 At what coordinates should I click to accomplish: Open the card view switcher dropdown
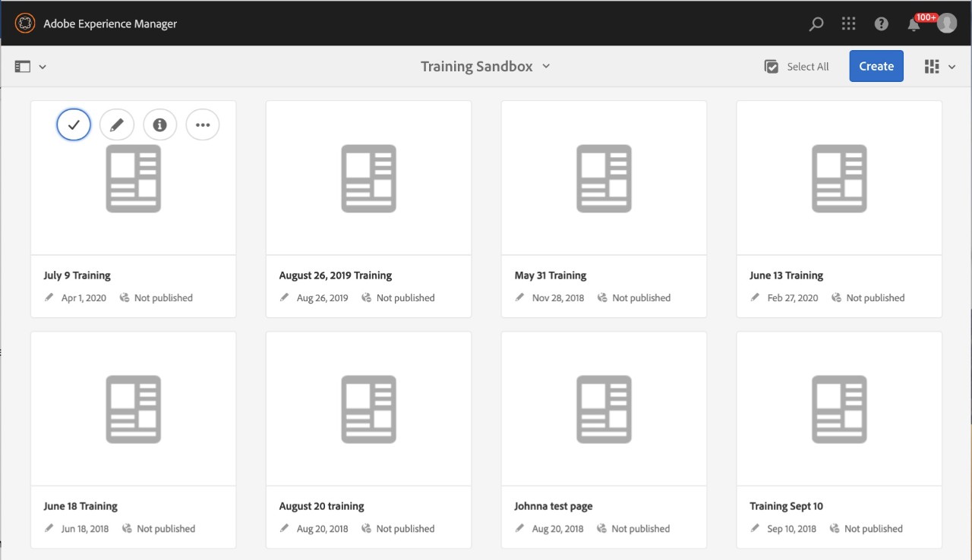point(939,67)
